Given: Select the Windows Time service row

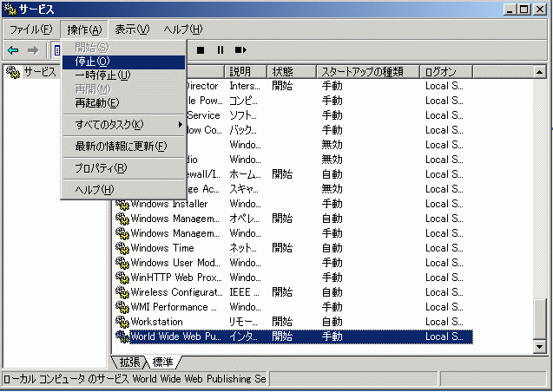Looking at the screenshot, I should 293,248.
